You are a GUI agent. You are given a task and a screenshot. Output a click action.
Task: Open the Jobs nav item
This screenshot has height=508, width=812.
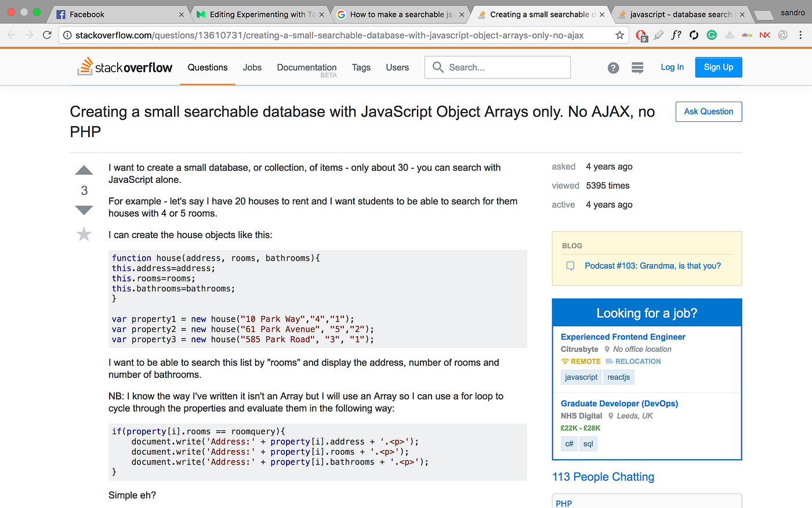click(x=252, y=67)
